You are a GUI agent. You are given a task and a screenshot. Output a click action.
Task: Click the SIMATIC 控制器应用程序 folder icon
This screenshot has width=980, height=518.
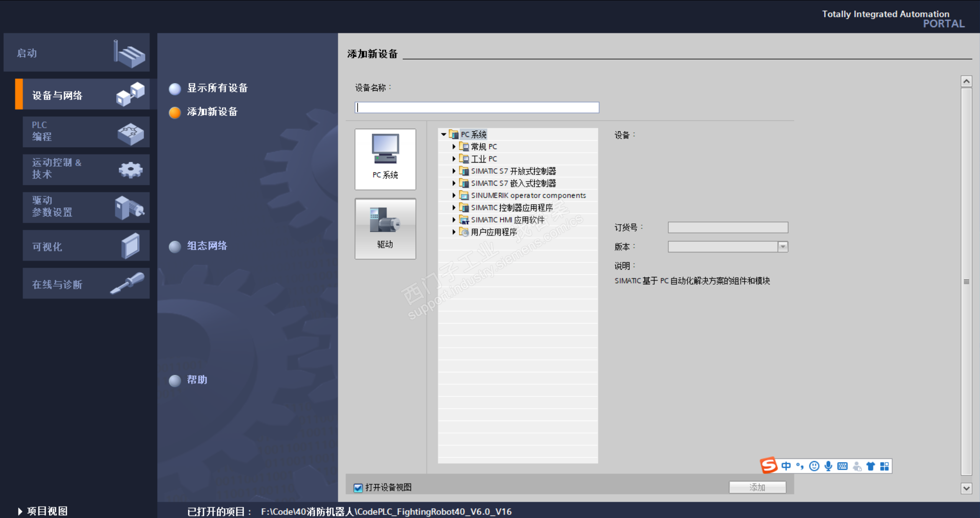[464, 208]
